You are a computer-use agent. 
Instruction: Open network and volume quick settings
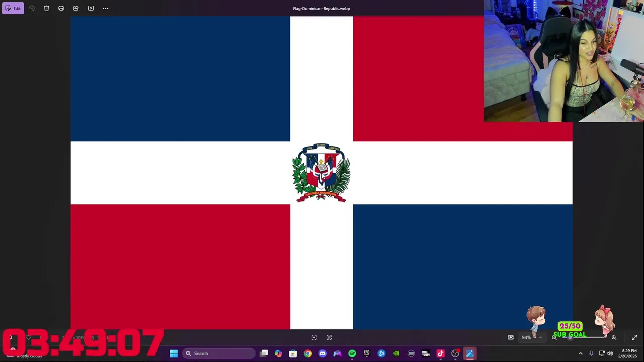607,353
